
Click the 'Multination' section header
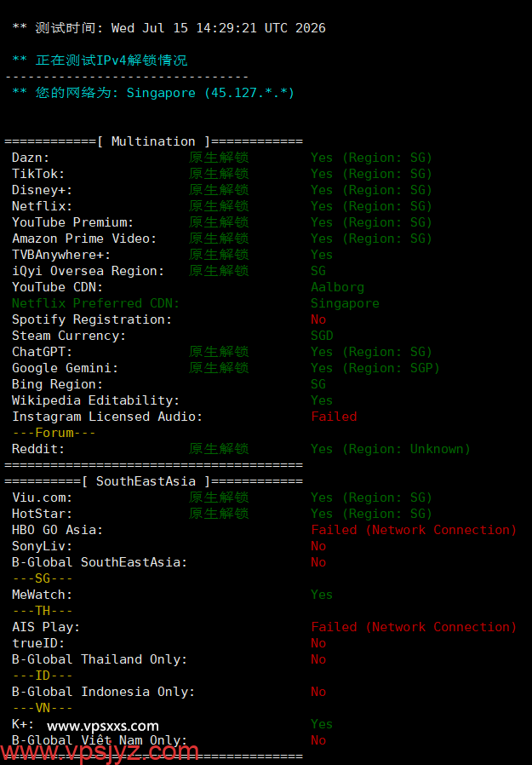coord(153,141)
